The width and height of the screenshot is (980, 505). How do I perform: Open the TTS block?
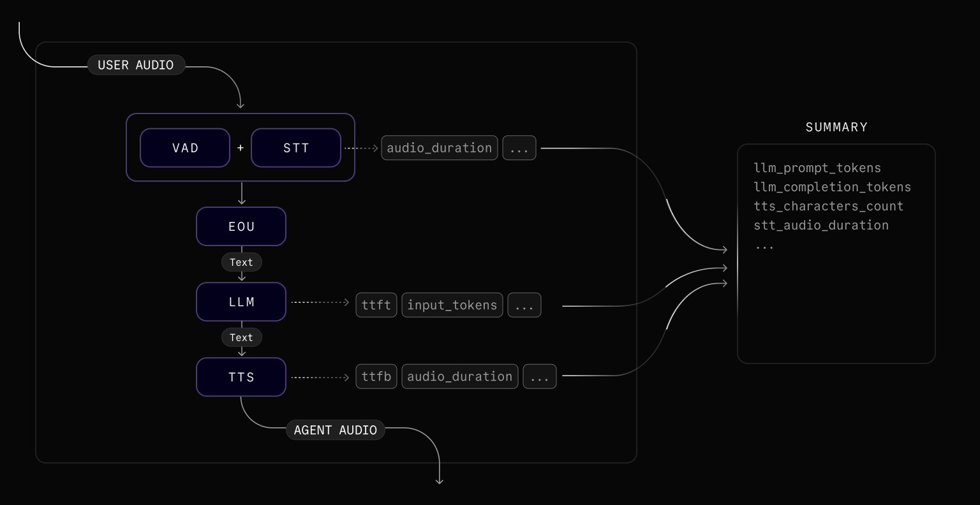point(241,377)
